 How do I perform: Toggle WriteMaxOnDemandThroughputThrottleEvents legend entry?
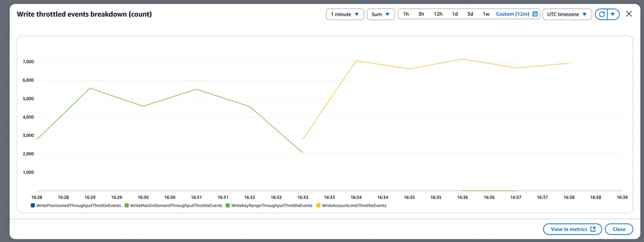tap(173, 205)
